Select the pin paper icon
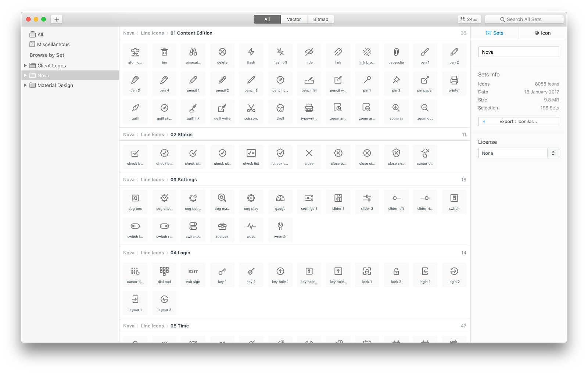This screenshot has height=373, width=588. click(425, 83)
